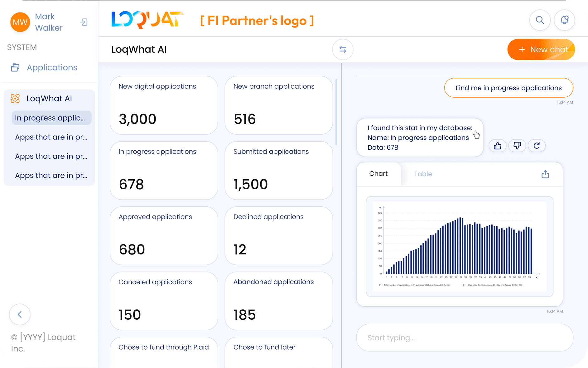588x368 pixels.
Task: Click the thumbs down feedback icon
Action: (517, 146)
